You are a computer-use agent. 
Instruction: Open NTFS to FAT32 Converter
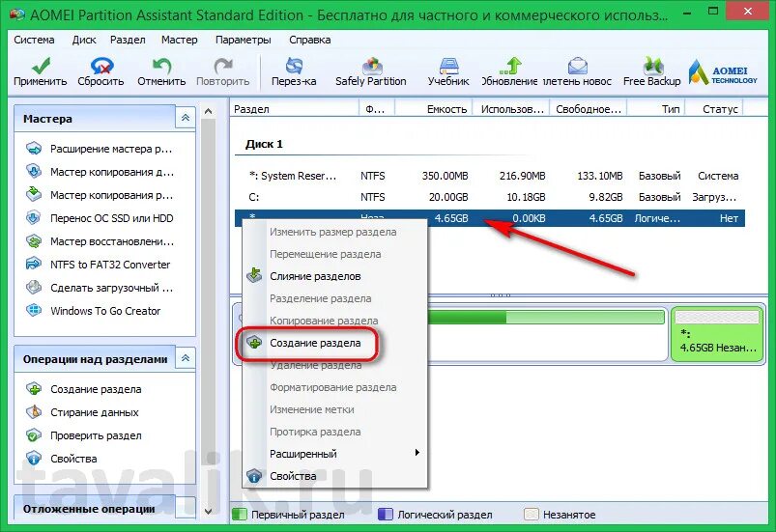coord(98,265)
